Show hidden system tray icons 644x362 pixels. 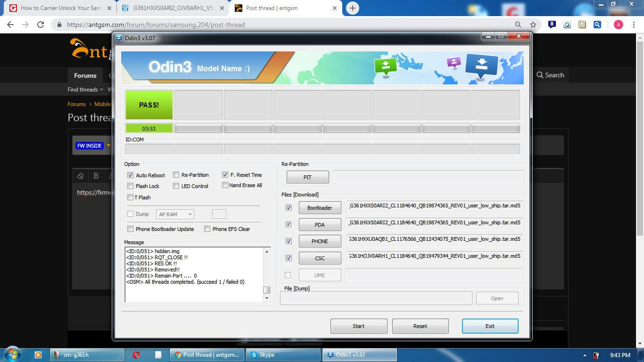[584, 355]
